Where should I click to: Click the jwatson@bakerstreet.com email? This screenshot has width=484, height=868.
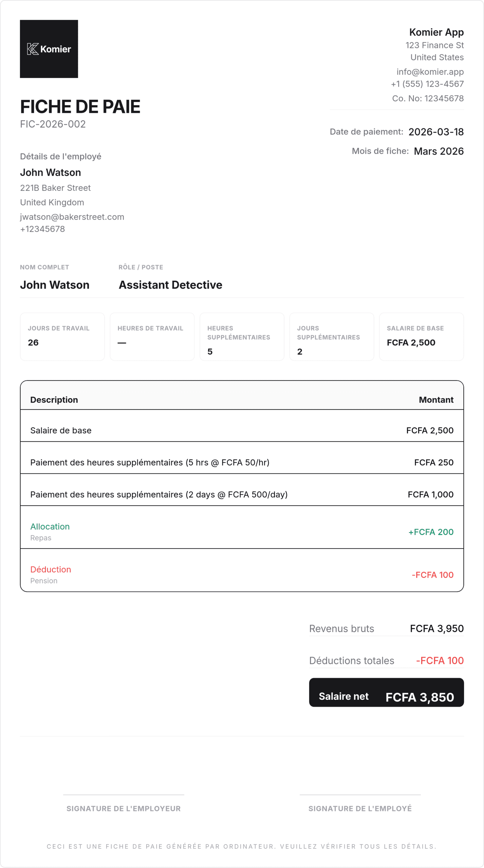(x=72, y=217)
